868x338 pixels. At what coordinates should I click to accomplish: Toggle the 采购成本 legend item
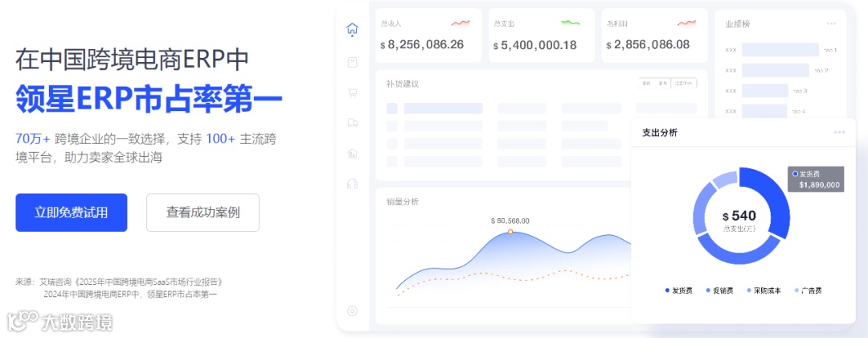[x=764, y=291]
